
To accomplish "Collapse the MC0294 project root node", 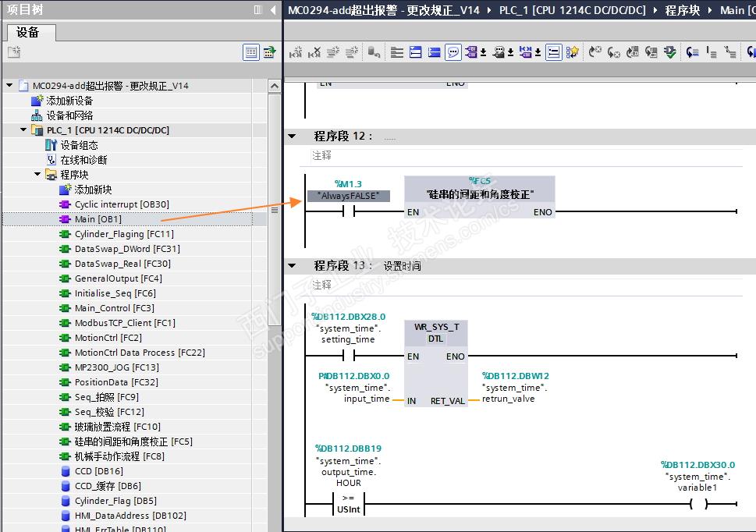I will pos(9,85).
